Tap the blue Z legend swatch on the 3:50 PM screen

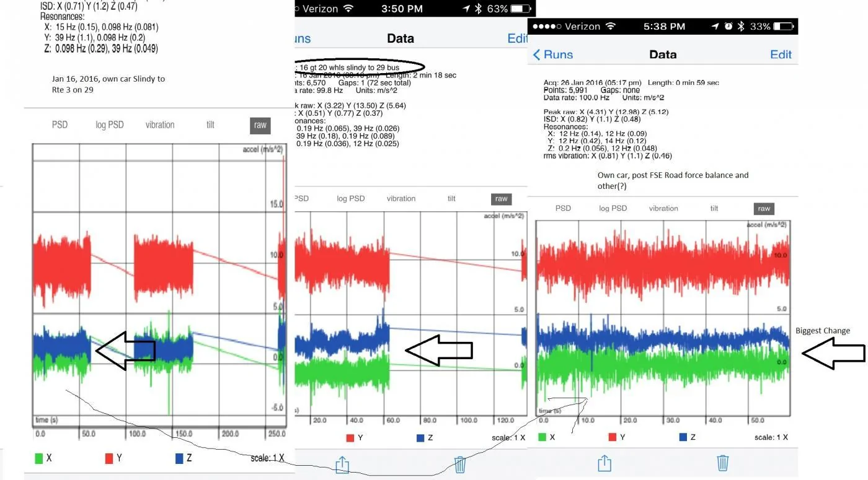[x=420, y=438]
